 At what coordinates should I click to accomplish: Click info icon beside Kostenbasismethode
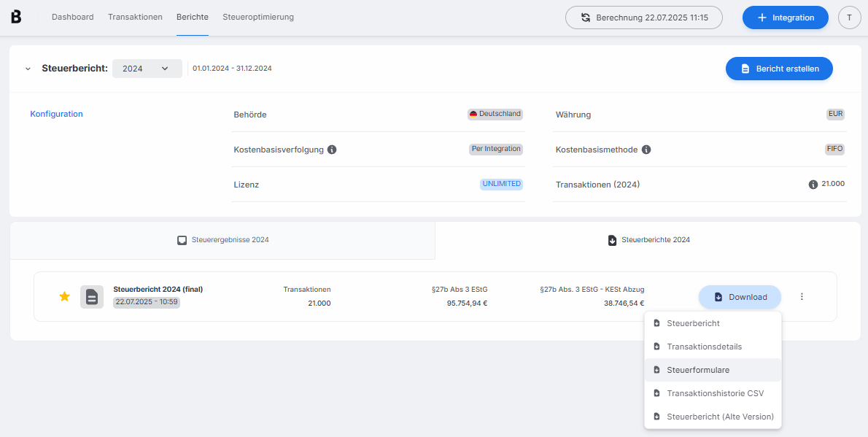coord(646,150)
